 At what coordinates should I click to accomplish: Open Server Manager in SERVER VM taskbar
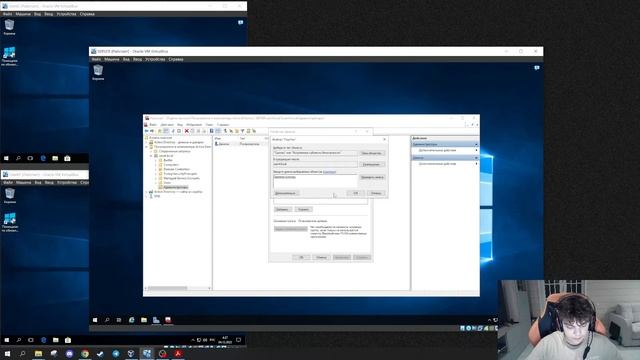[156, 320]
